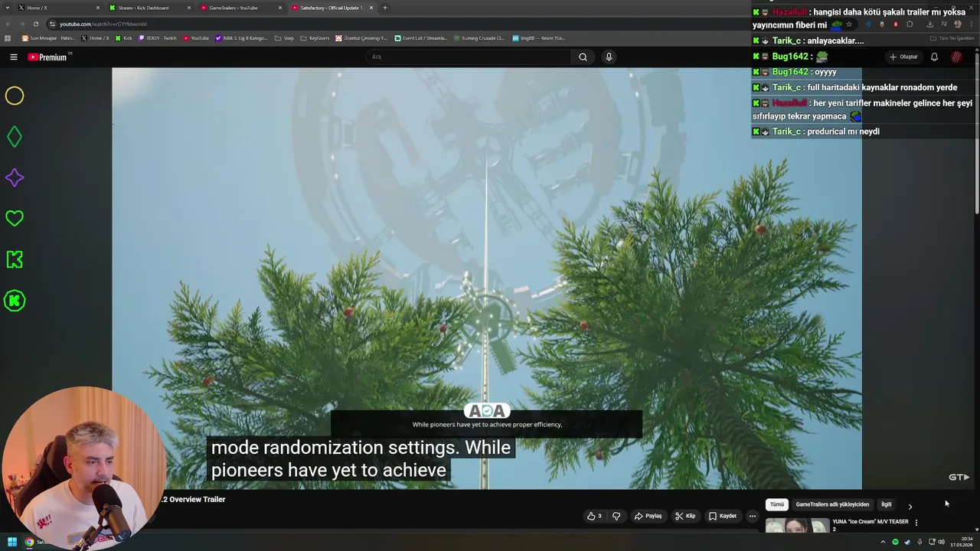Expand the KeyGivers bookmark folder
980x551 pixels.
coord(315,38)
